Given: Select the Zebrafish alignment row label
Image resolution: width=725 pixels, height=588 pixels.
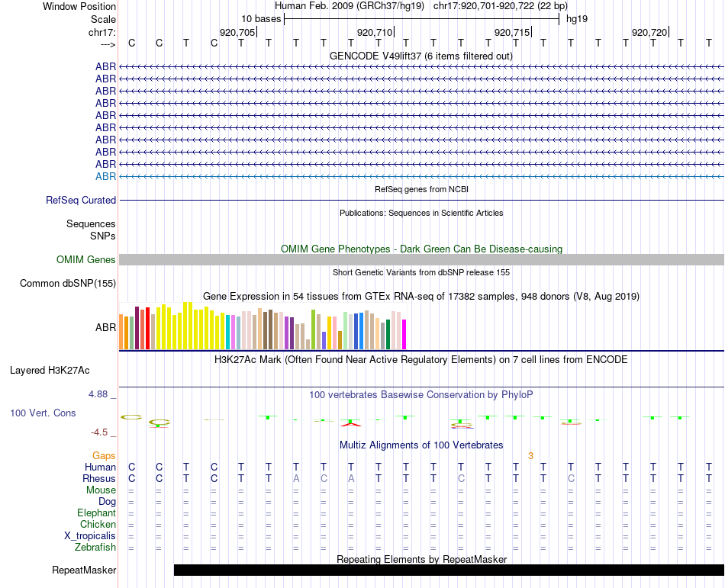Looking at the screenshot, I should coord(95,547).
